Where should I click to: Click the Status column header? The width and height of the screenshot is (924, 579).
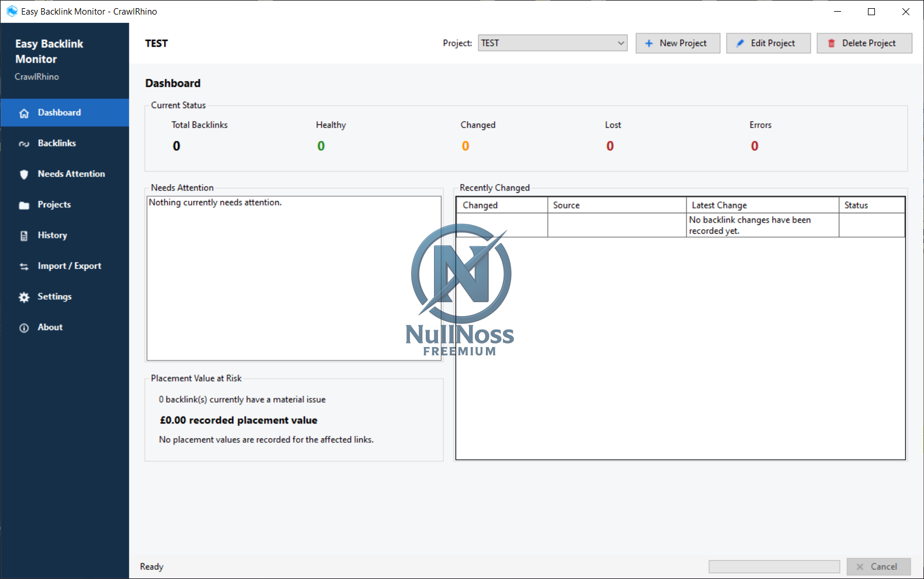872,205
